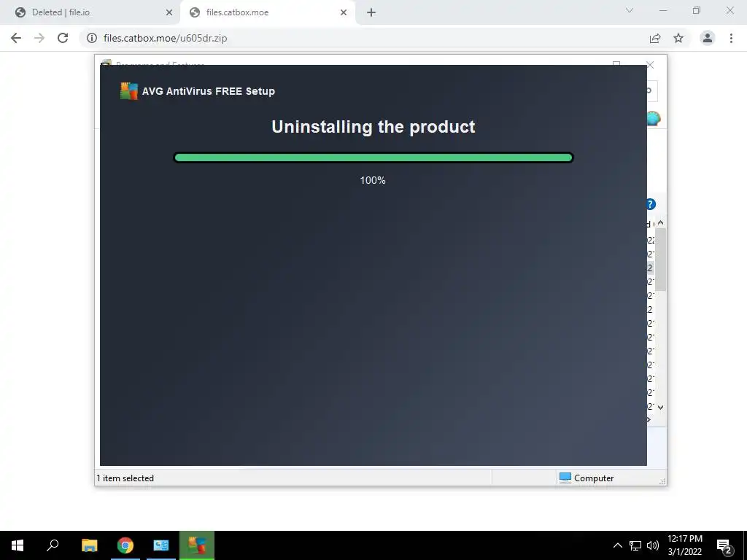Screen dimensions: 747x560
Task: Select AVG setup taskbar item
Action: coord(197,545)
